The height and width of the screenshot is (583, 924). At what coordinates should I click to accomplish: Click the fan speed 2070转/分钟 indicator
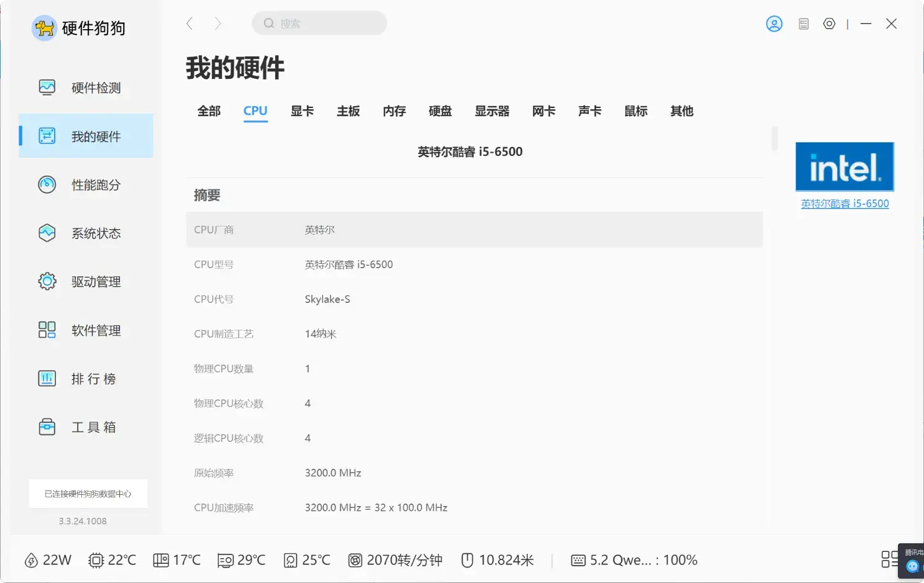[x=396, y=559]
